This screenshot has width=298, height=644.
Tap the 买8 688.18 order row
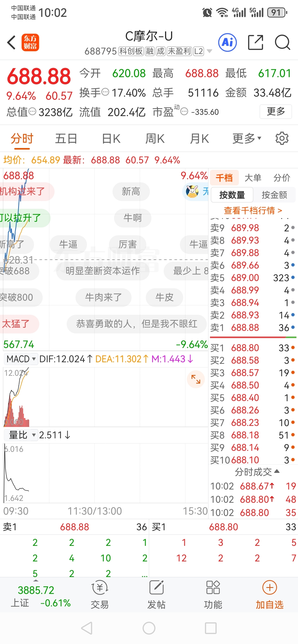(x=253, y=435)
